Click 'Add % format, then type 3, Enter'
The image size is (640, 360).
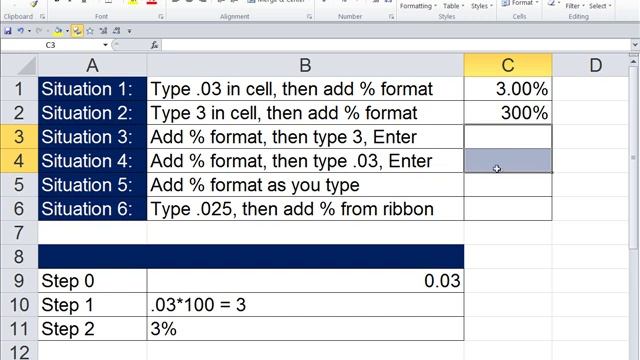305,137
